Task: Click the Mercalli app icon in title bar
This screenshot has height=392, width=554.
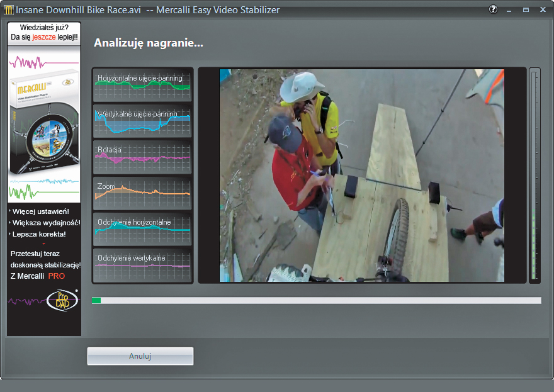Action: (x=8, y=10)
